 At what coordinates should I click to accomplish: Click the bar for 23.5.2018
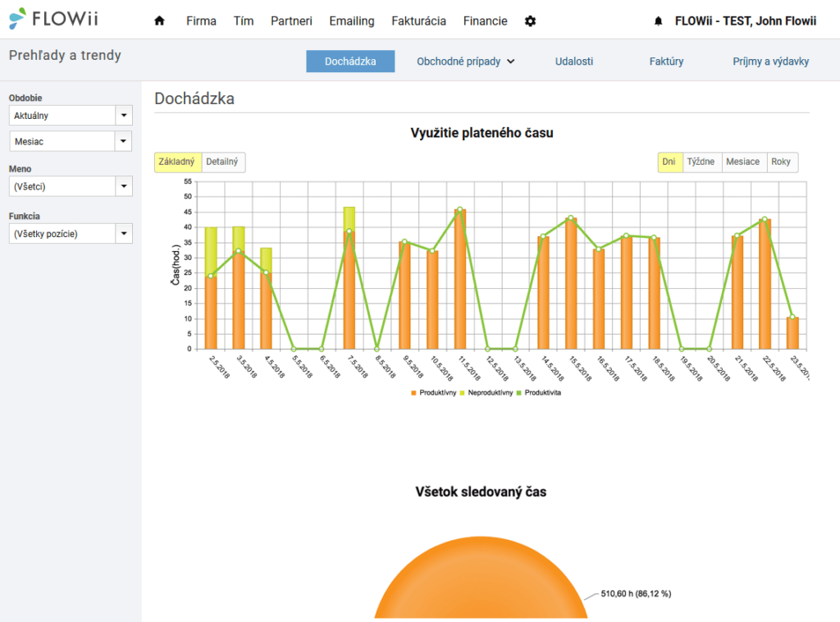tap(792, 333)
